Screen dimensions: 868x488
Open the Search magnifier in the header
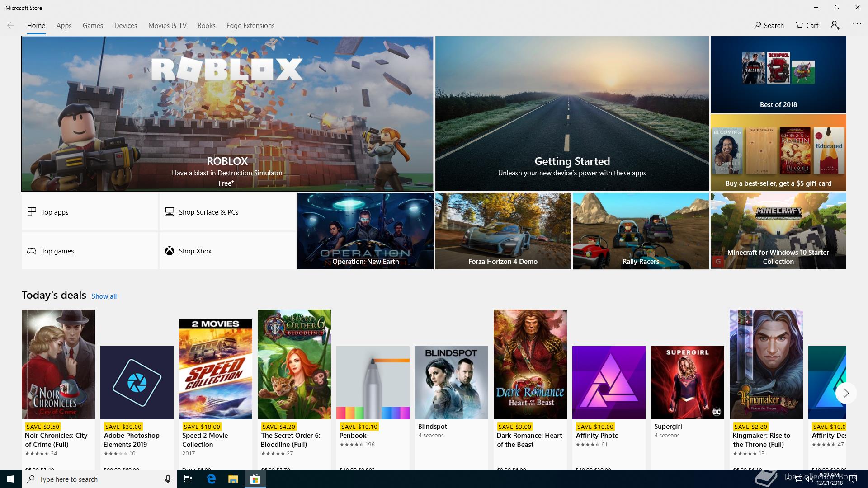pos(769,25)
